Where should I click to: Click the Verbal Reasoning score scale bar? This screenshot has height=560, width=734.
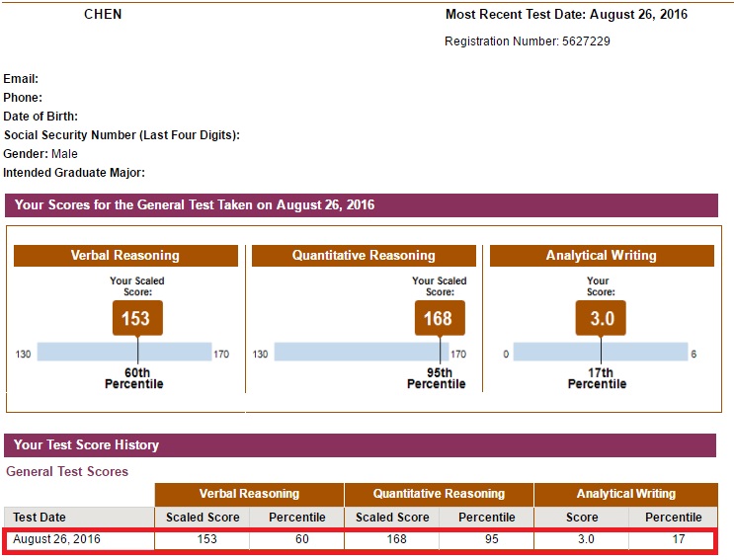click(124, 352)
